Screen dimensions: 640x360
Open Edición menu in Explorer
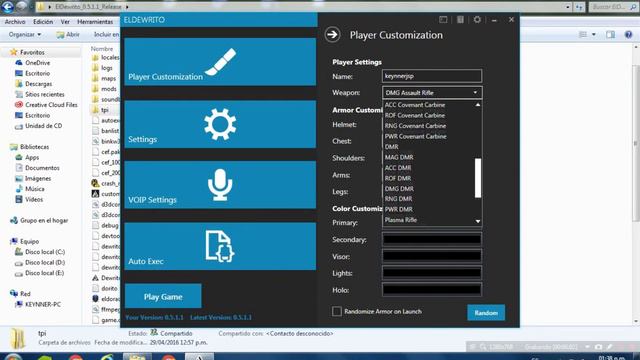coord(43,22)
